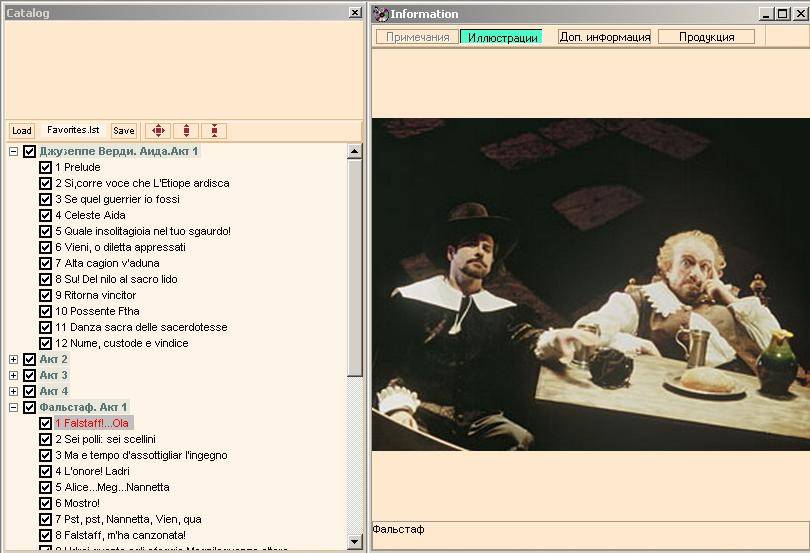This screenshot has height=553, width=810.
Task: Select track 2 Sei polli: sei scellini
Action: tap(105, 439)
